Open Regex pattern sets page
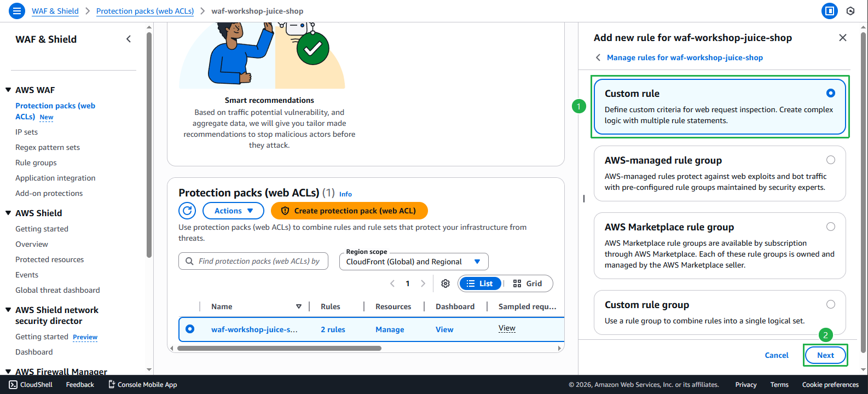This screenshot has width=868, height=394. click(x=48, y=147)
